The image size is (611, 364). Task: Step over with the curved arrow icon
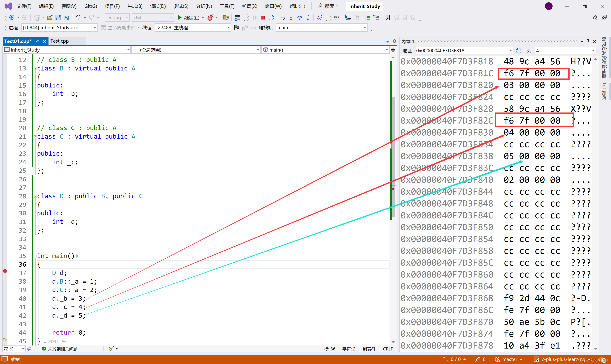[x=299, y=18]
